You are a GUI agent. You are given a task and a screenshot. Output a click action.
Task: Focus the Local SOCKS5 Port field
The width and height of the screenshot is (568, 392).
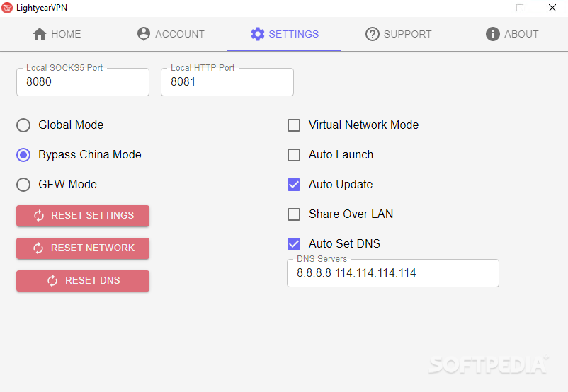(83, 82)
